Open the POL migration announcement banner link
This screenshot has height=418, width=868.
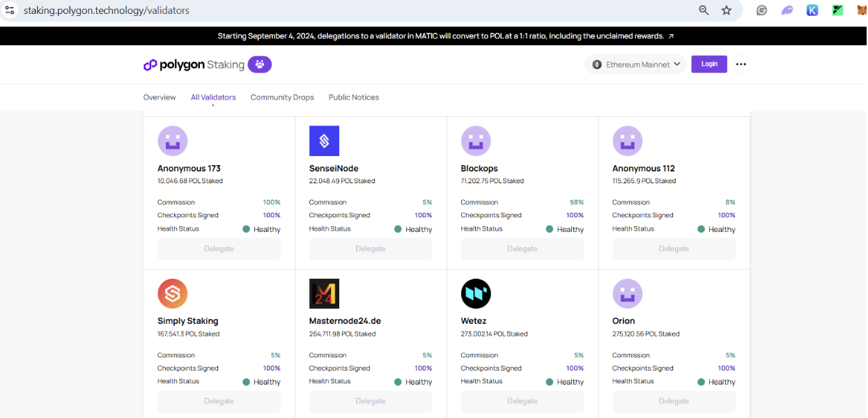click(x=446, y=36)
